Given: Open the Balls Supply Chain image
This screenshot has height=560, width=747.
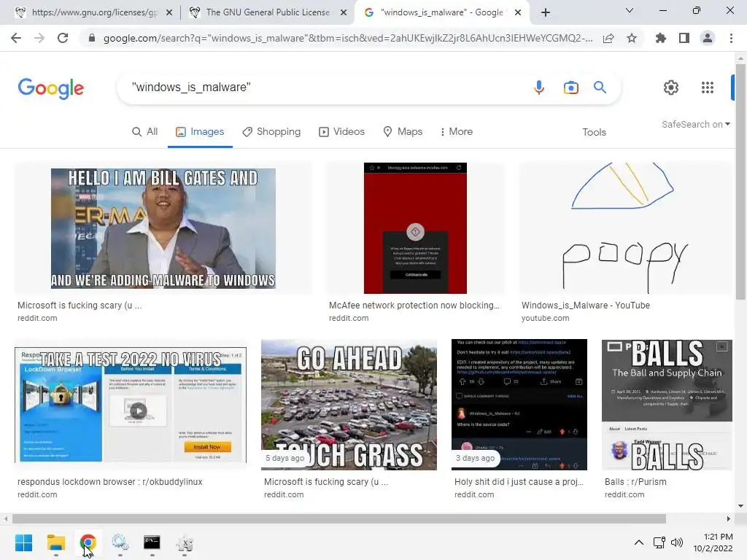Looking at the screenshot, I should click(667, 405).
